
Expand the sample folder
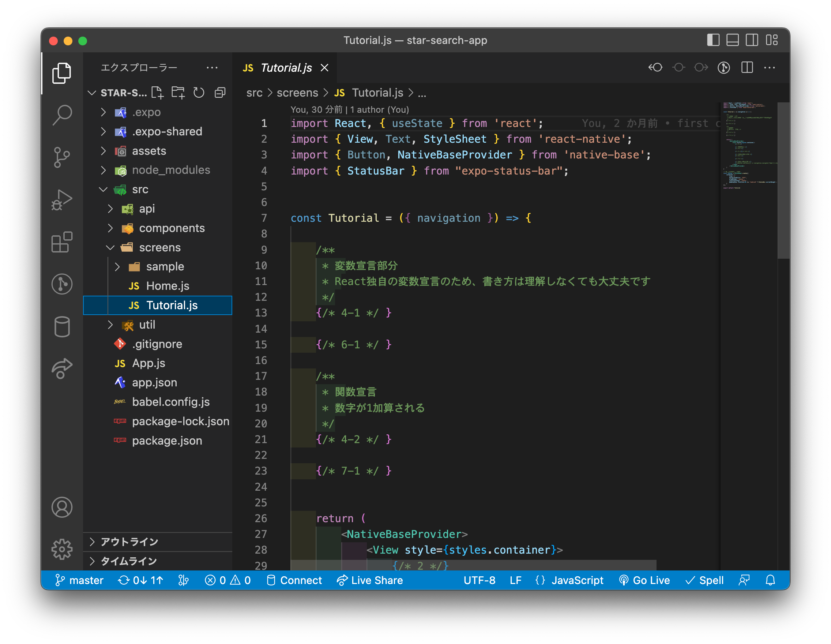tap(158, 267)
